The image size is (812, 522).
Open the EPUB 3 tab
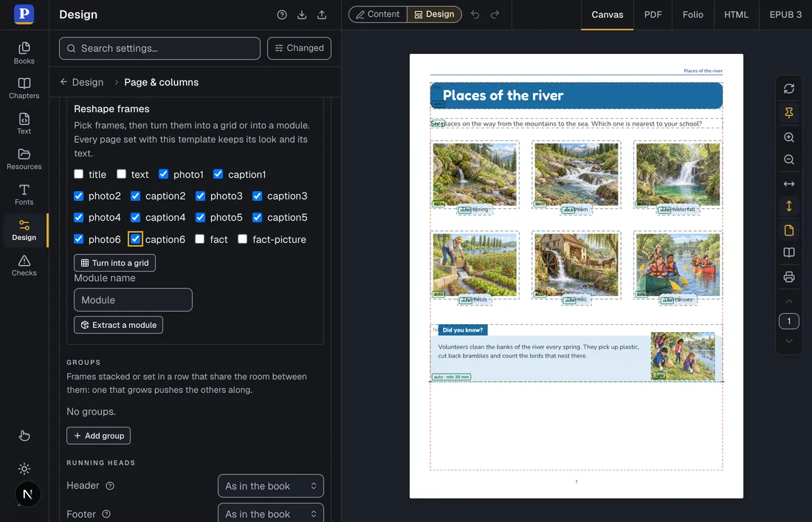click(x=785, y=15)
